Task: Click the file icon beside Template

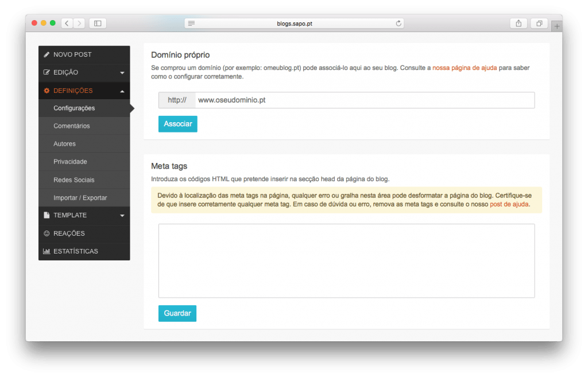Action: 47,215
